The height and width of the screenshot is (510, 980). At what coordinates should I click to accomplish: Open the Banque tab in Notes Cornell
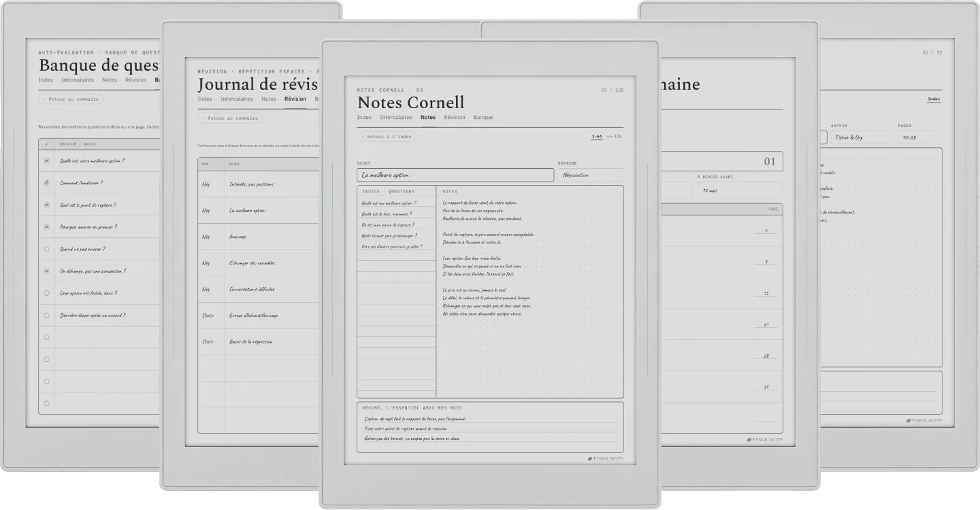483,118
